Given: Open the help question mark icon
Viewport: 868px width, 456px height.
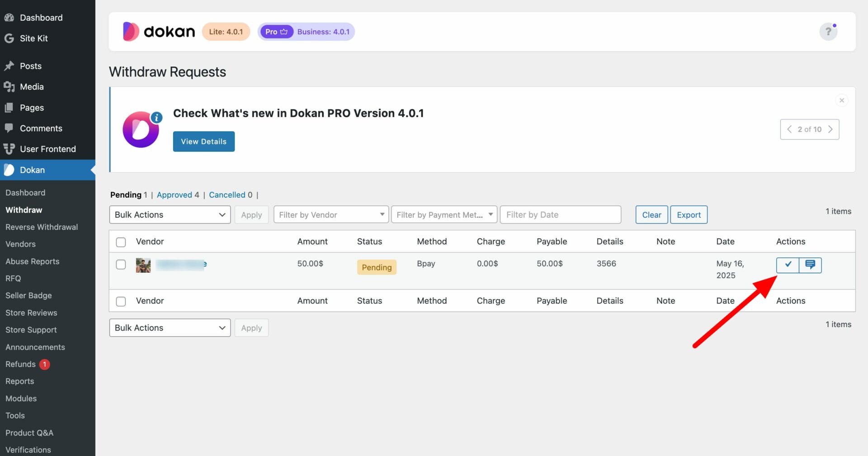Looking at the screenshot, I should pos(828,32).
